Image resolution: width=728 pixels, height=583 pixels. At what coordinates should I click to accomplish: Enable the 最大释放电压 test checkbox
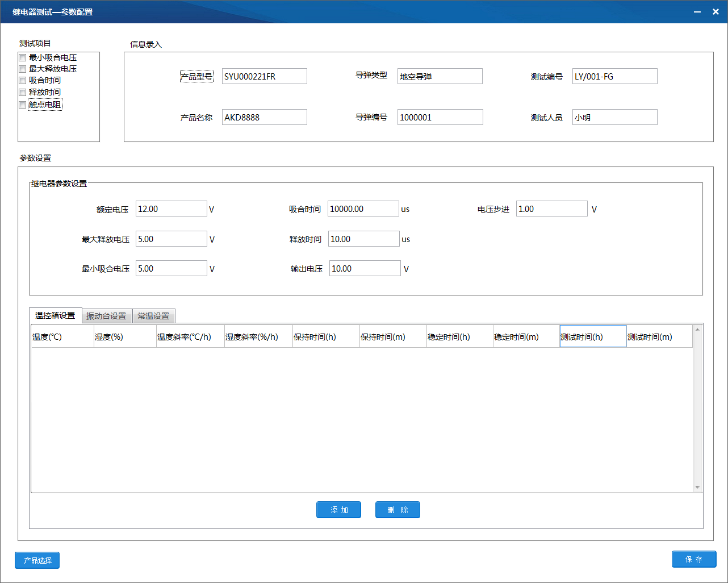click(23, 69)
